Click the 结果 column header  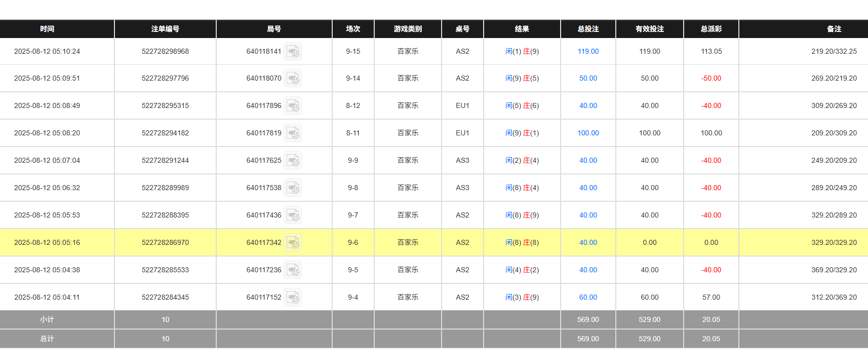pos(522,29)
